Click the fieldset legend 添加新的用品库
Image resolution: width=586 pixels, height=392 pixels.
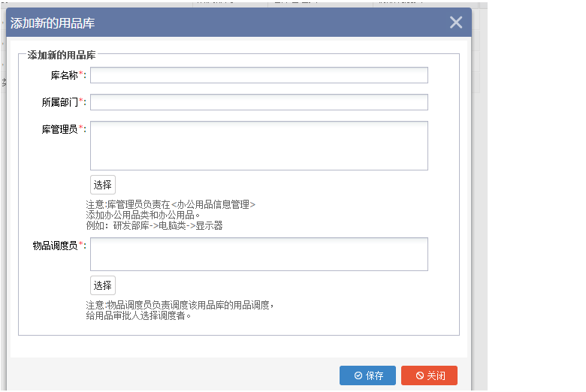pyautogui.click(x=61, y=55)
